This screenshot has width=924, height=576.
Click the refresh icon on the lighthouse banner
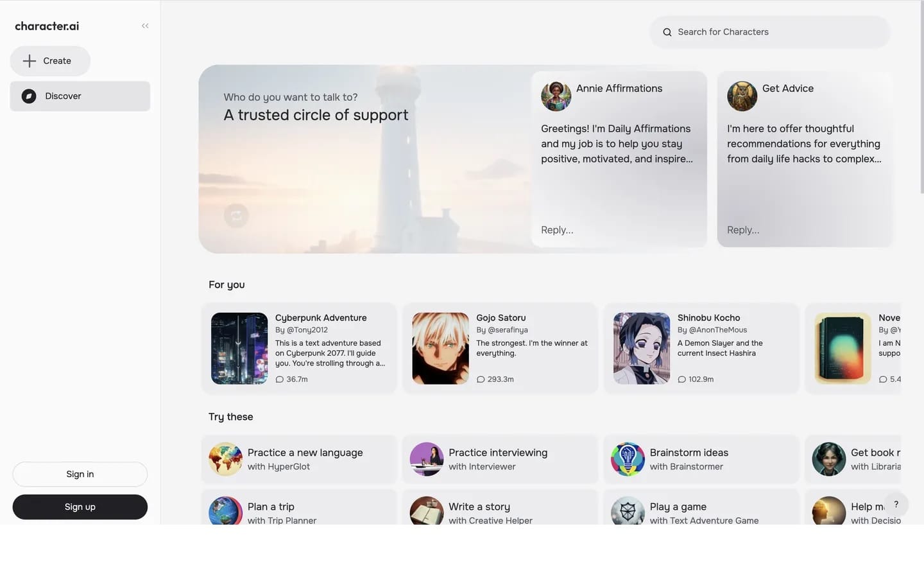click(236, 215)
